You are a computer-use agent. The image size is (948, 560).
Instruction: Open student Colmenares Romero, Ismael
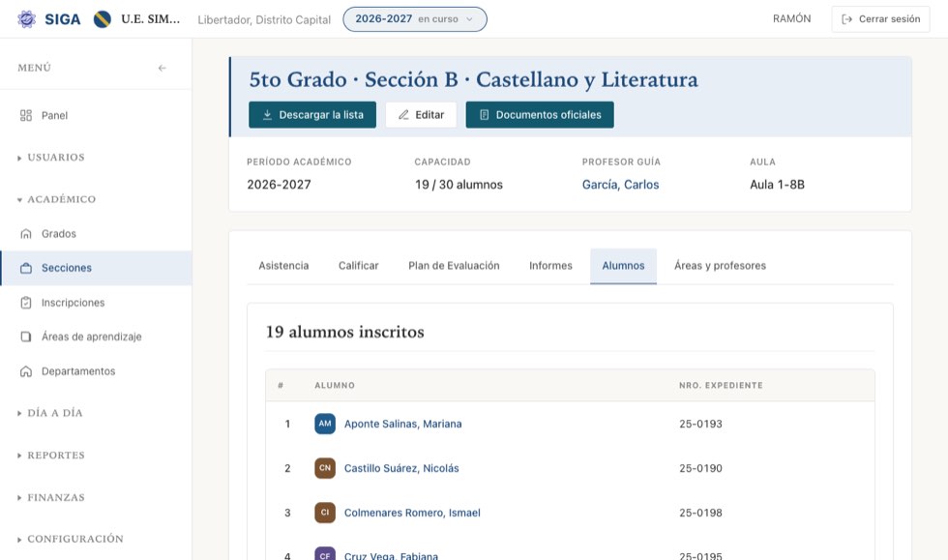412,513
